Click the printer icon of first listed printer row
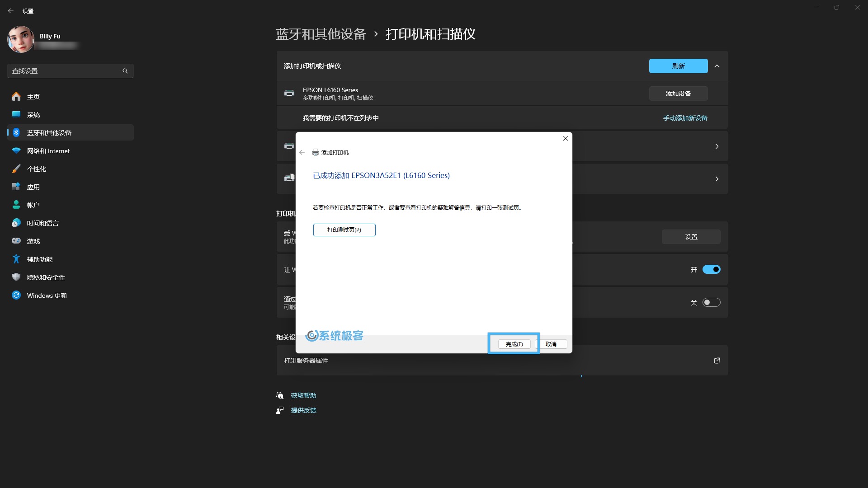The height and width of the screenshot is (488, 868). (x=289, y=146)
